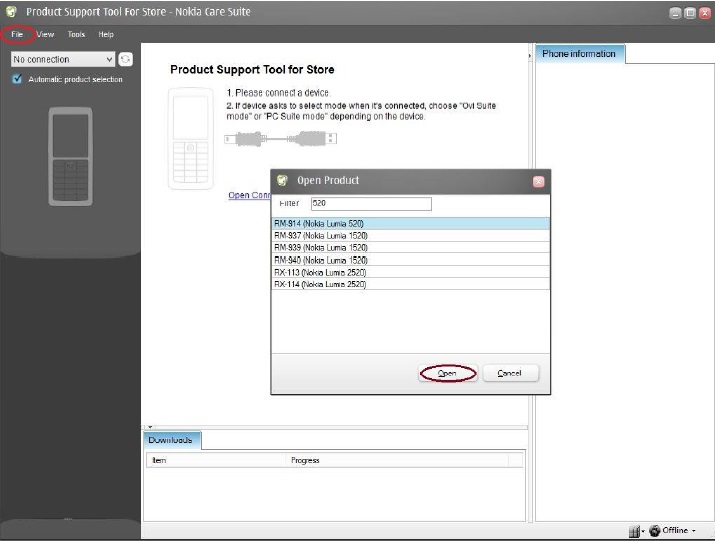
Task: Click the Cancel button in dialog
Action: pyautogui.click(x=510, y=373)
